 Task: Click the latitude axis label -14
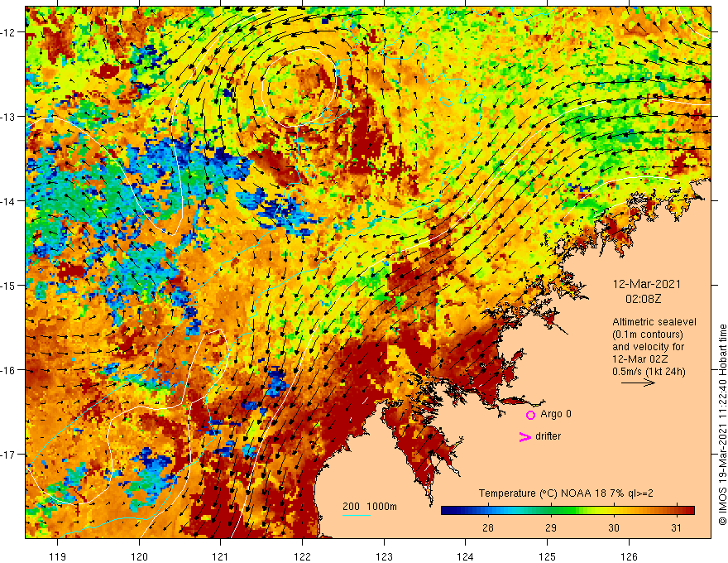10,201
